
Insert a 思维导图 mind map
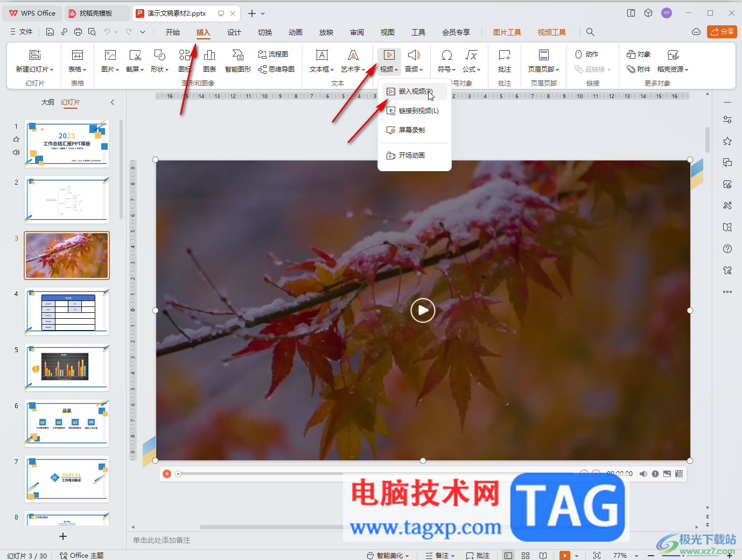276,69
